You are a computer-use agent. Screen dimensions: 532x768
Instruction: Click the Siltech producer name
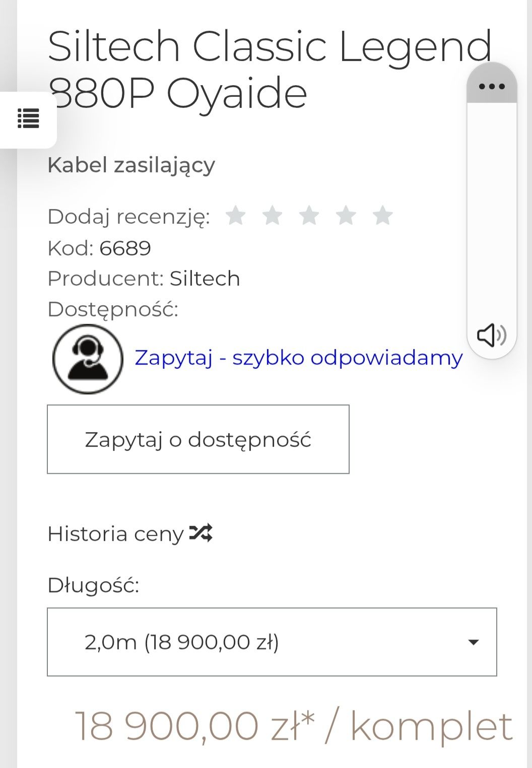[x=205, y=278]
